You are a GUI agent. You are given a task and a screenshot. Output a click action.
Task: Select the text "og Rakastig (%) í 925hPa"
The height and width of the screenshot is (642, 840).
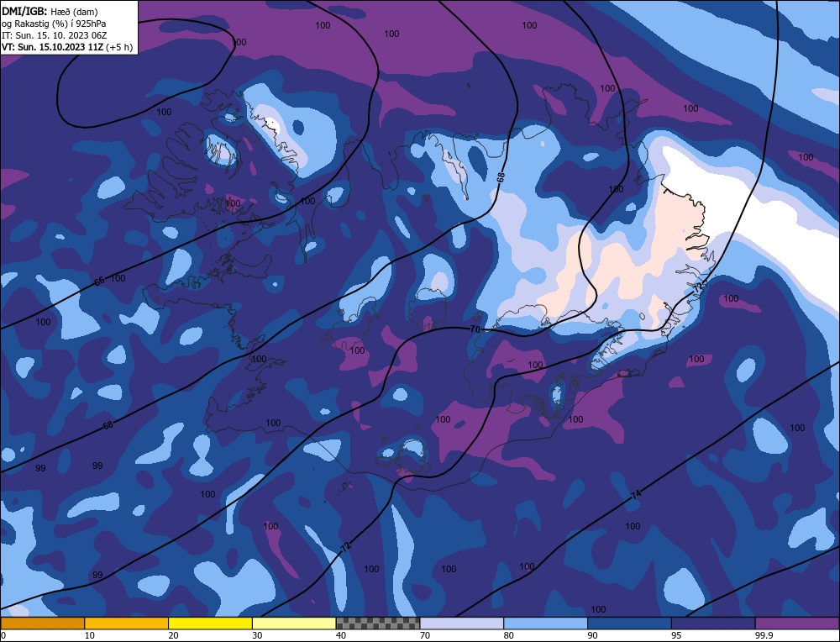[x=54, y=24]
